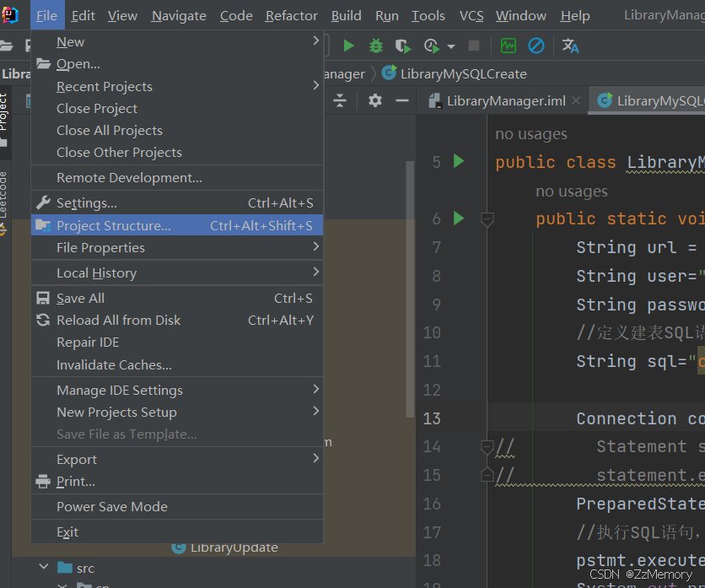Open the green monitor plugin icon

point(509,46)
